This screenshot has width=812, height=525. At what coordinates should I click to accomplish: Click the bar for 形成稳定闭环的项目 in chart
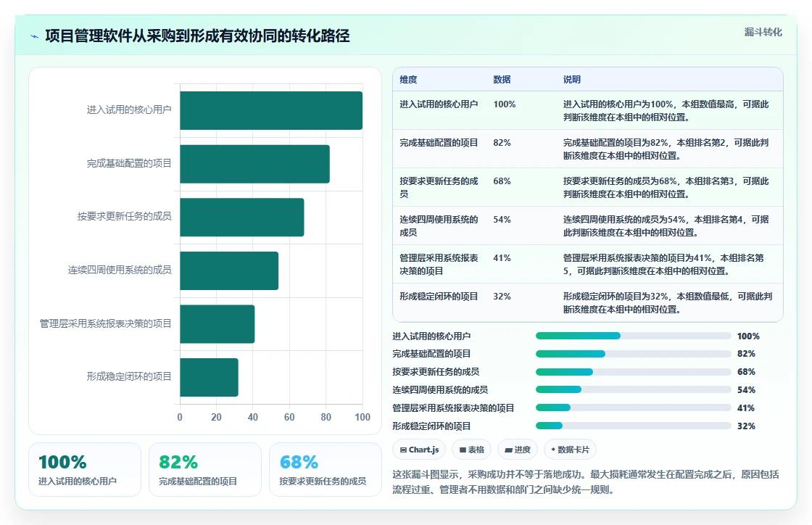[x=210, y=378]
